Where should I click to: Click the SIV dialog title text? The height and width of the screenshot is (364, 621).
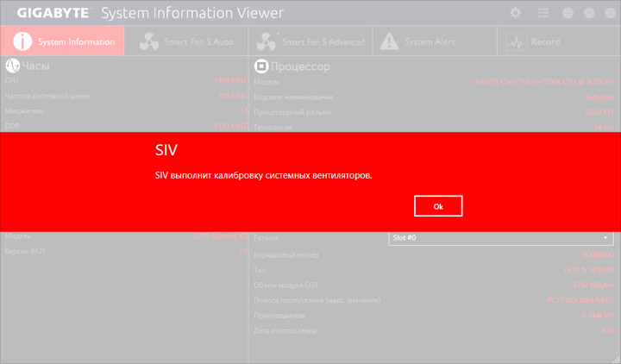[x=166, y=150]
